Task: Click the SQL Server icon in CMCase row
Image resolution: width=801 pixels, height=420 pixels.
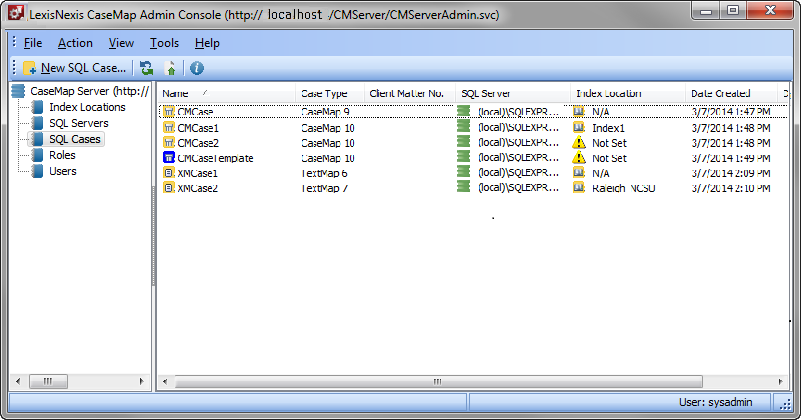Action: click(463, 111)
